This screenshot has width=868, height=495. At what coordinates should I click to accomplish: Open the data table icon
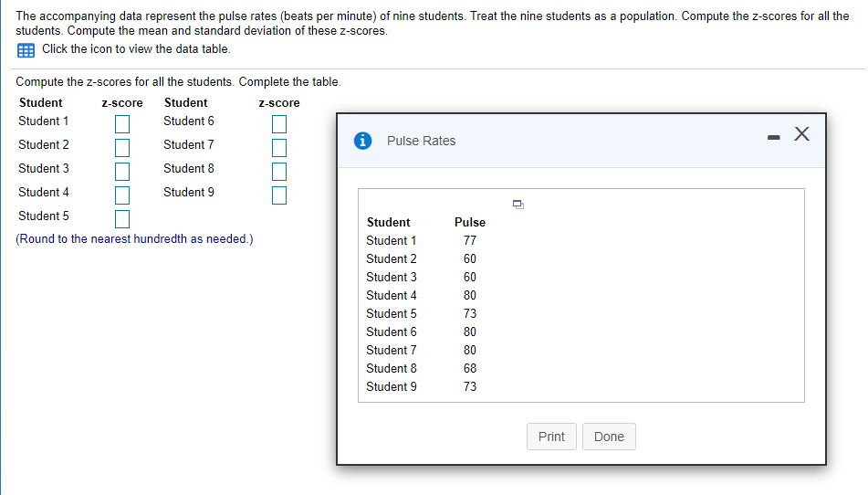pos(26,49)
